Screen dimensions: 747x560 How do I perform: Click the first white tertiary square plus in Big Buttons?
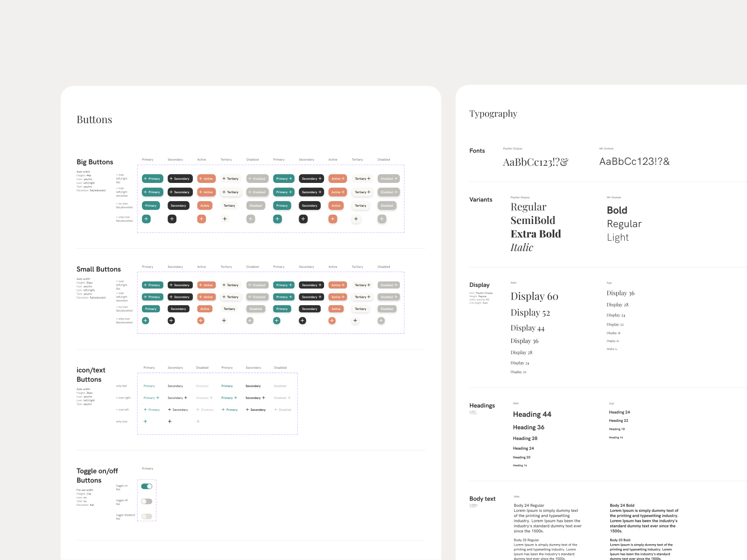225,219
